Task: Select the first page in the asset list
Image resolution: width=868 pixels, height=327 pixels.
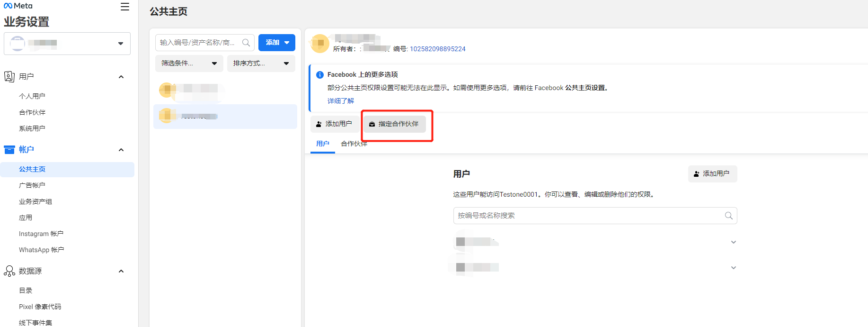Action: point(225,91)
